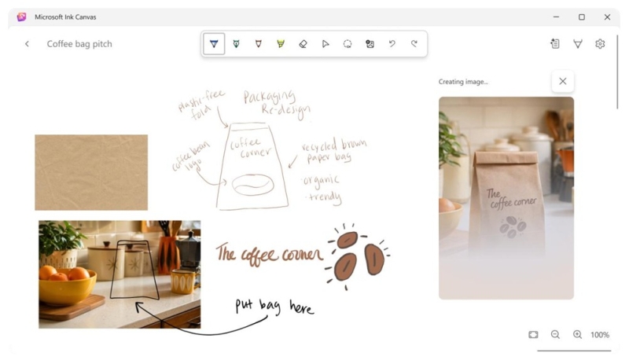Click the insert image tool

click(x=370, y=44)
